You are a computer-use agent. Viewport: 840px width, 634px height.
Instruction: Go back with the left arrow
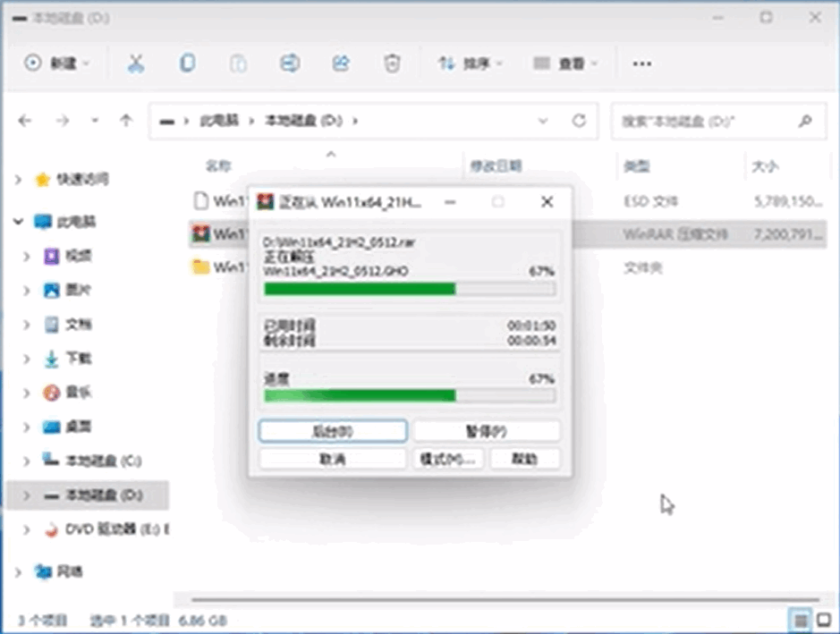[x=25, y=121]
